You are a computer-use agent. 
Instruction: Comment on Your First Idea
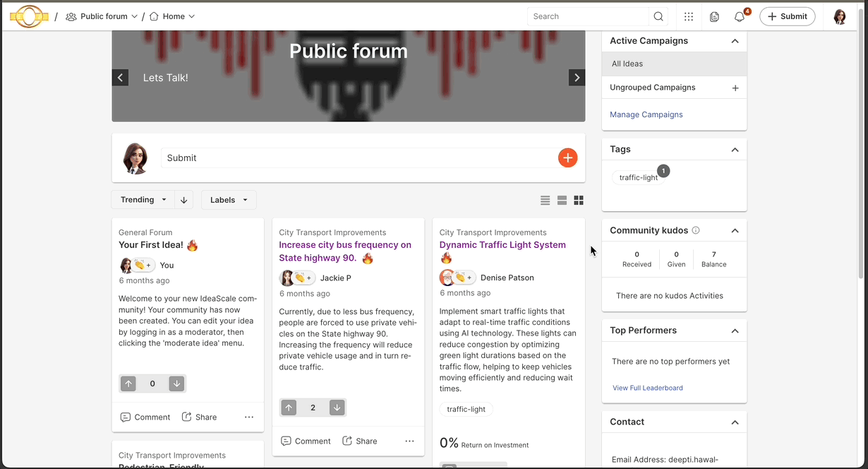145,417
